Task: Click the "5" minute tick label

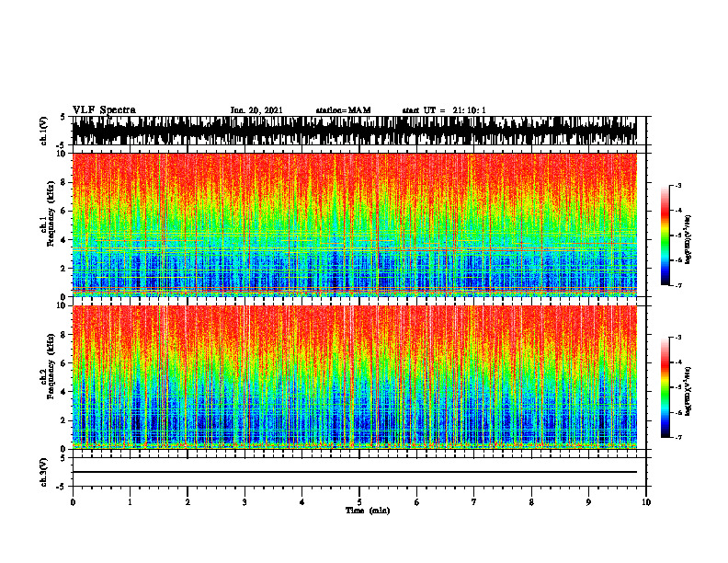Action: (359, 502)
